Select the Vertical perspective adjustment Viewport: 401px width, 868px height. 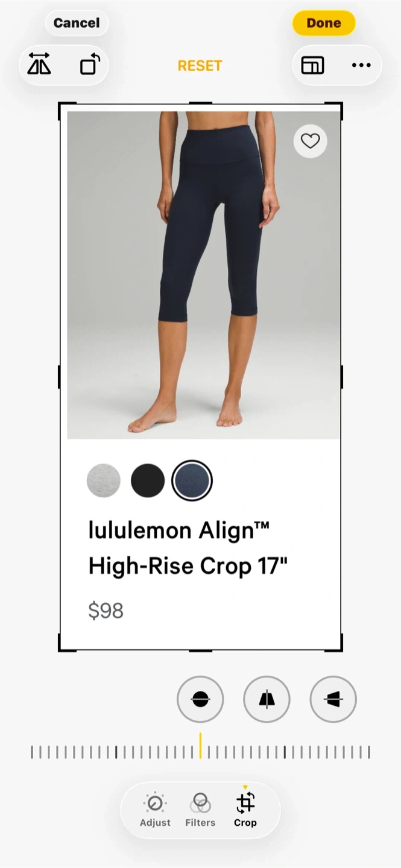267,699
